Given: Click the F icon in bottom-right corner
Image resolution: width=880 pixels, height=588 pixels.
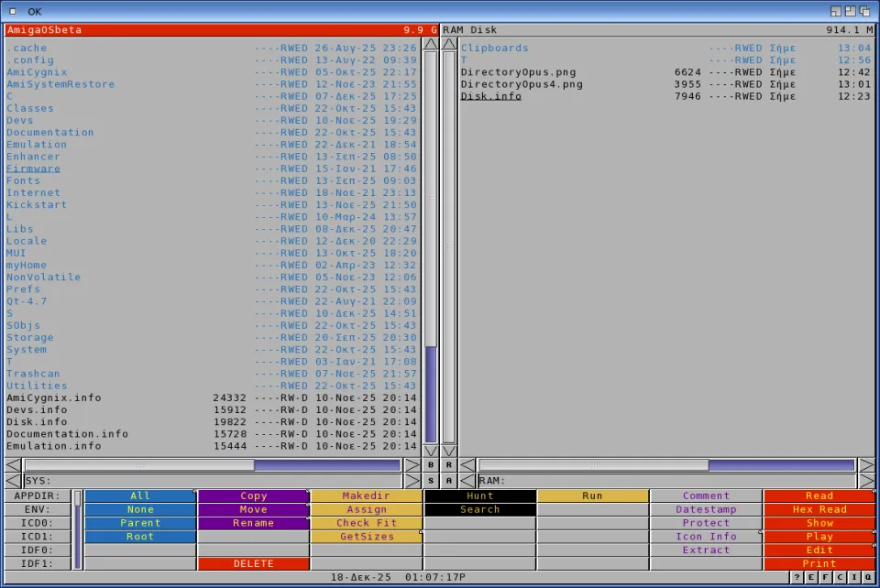Looking at the screenshot, I should pos(825,577).
